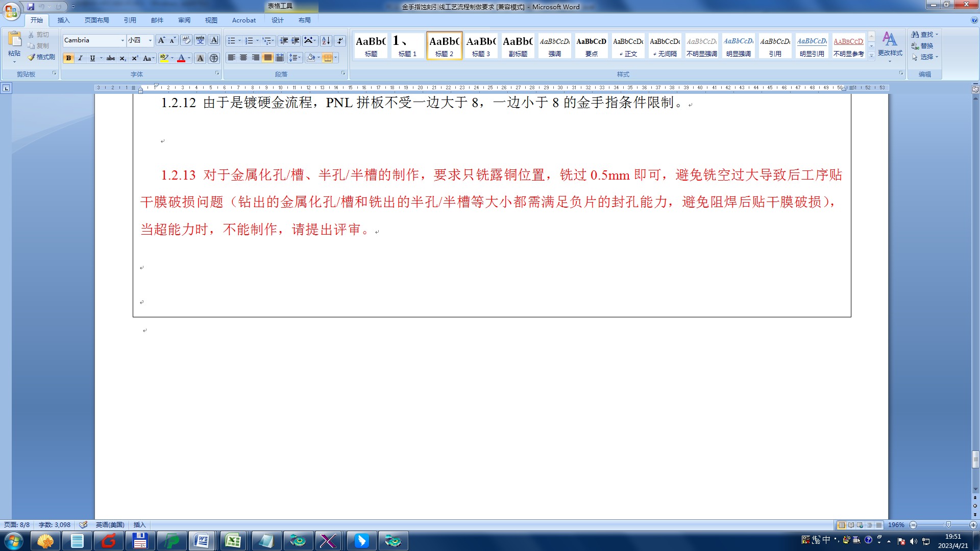
Task: Click the ruler tab selector icon
Action: 6,88
